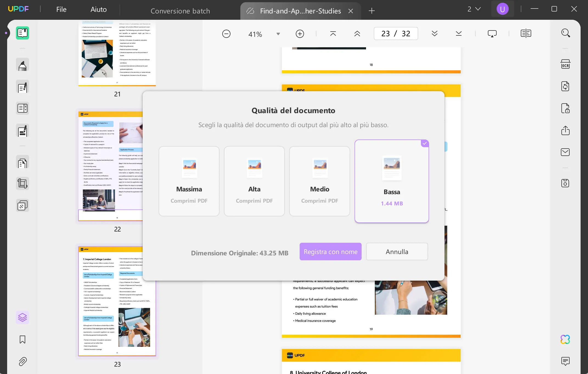Click the document organize icon

[x=22, y=163]
